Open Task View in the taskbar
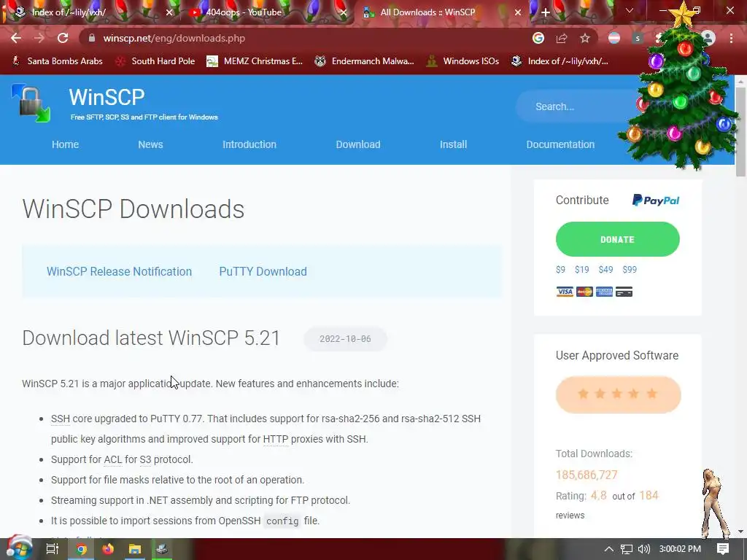The width and height of the screenshot is (747, 560). coord(52,549)
